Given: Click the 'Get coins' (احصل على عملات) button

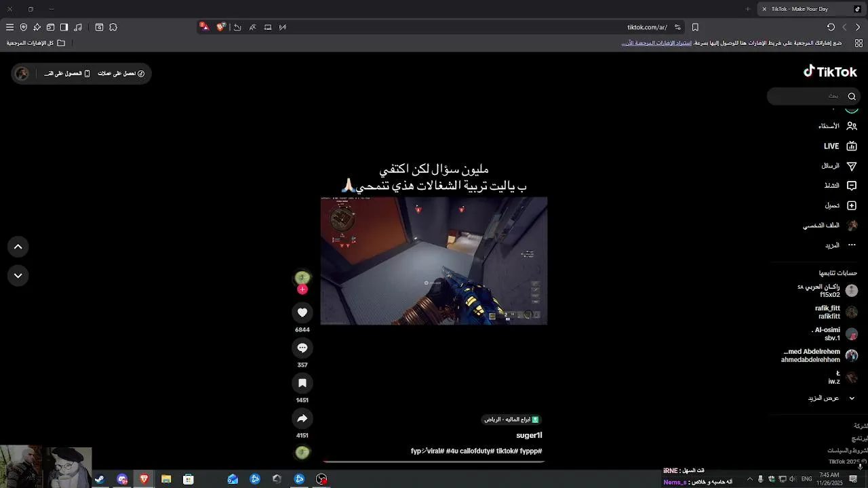Looking at the screenshot, I should point(121,74).
